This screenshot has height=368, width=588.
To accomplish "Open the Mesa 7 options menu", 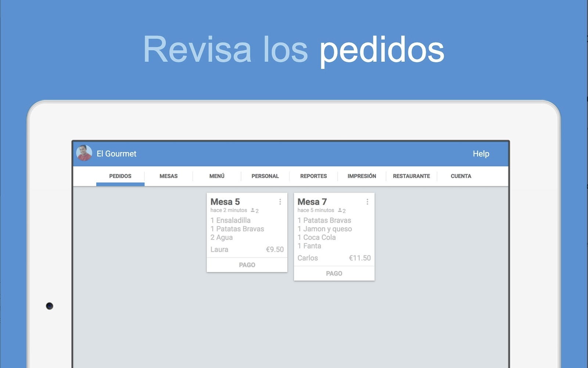I will point(367,202).
